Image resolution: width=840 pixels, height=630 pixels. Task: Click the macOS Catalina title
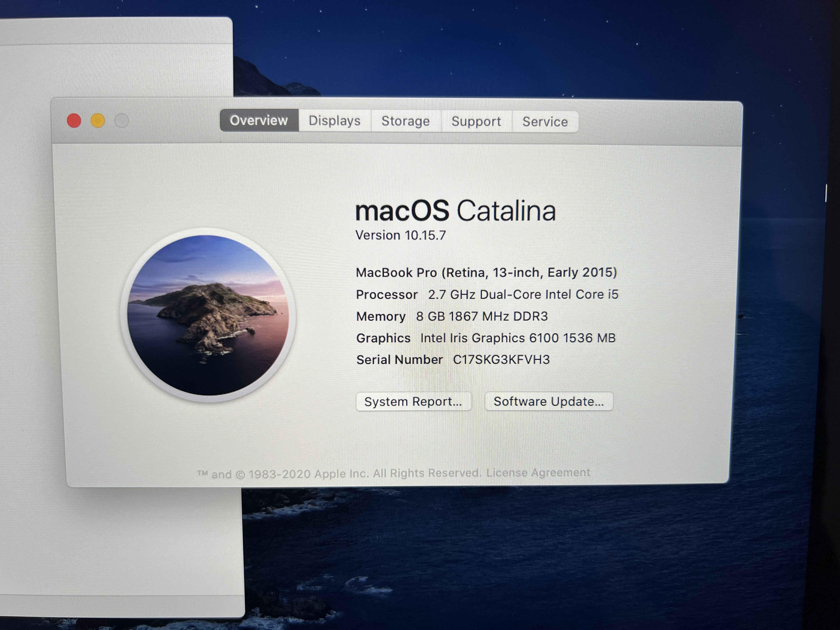[456, 211]
